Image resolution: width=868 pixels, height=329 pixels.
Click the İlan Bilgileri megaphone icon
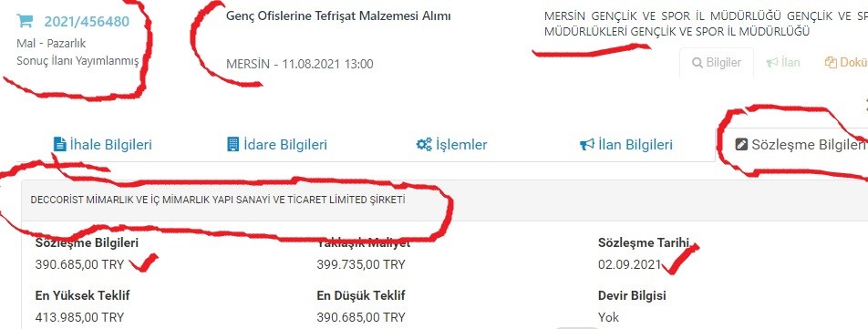(587, 145)
